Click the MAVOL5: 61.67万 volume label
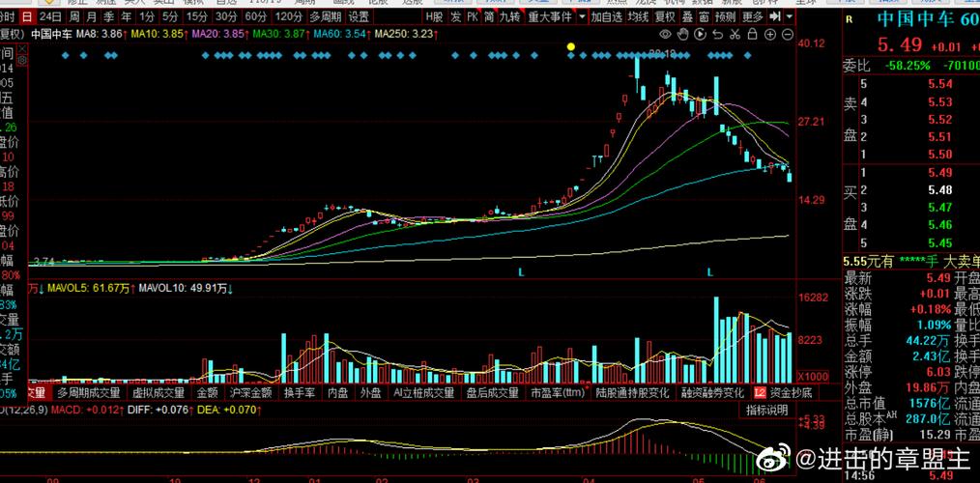 click(90, 288)
